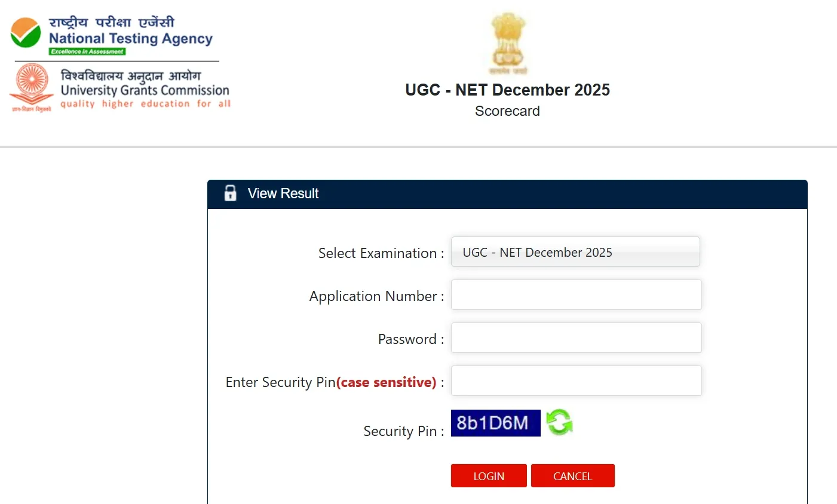Screen dimensions: 837x504
Task: Expand the examination selection box
Action: tap(575, 251)
